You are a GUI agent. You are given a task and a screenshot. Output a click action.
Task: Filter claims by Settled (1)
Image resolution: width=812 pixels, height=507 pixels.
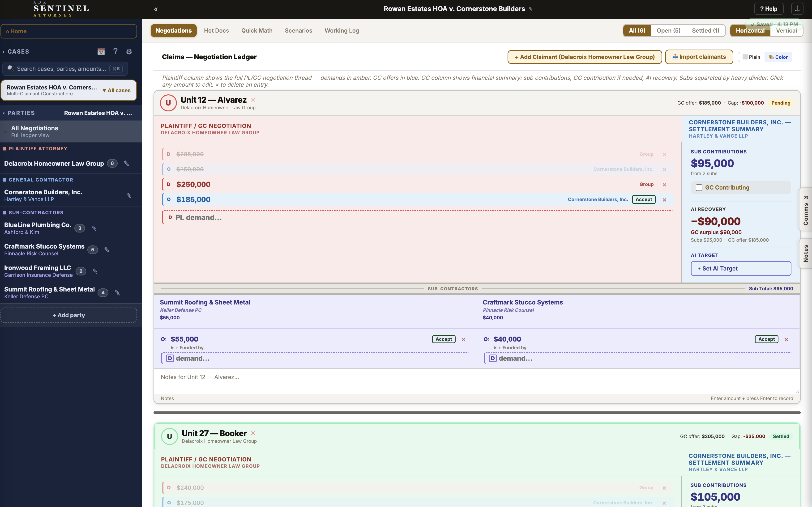[x=705, y=30]
